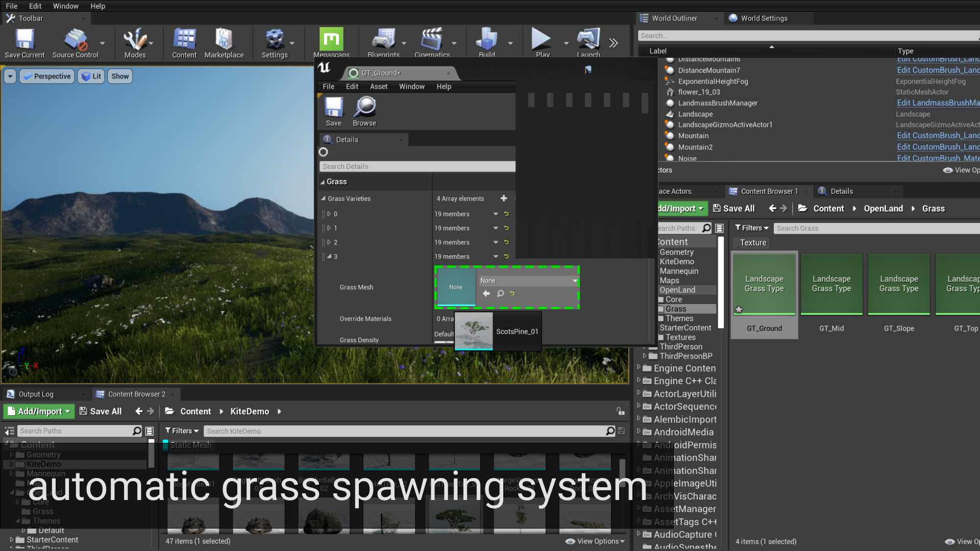Click the magnifier icon under the Grass Mesh None field
The width and height of the screenshot is (980, 551).
click(500, 293)
